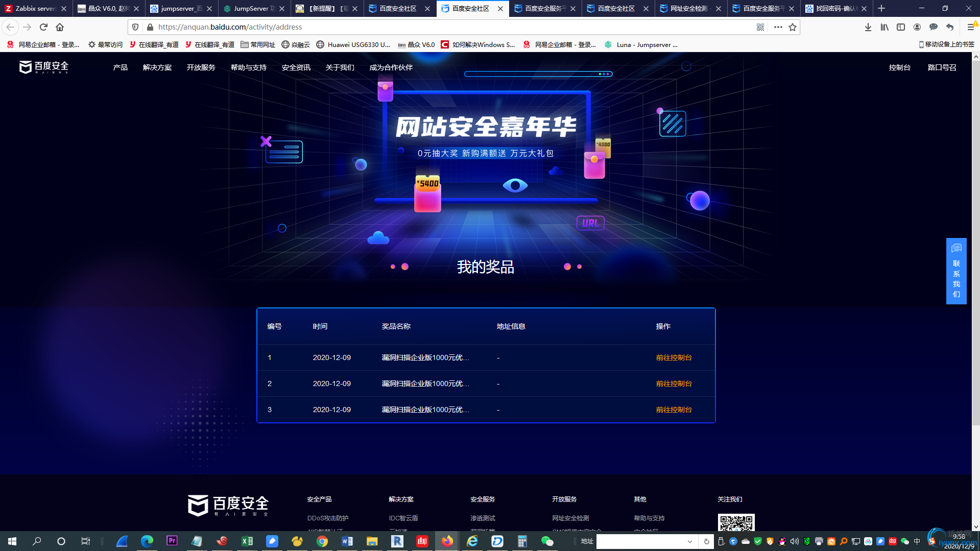Screen dimensions: 980x551
Task: Click the undo arrow toolbar icon
Action: click(x=950, y=27)
